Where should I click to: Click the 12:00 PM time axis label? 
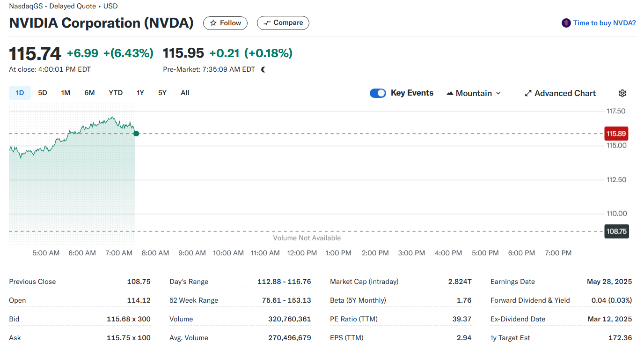click(x=302, y=253)
